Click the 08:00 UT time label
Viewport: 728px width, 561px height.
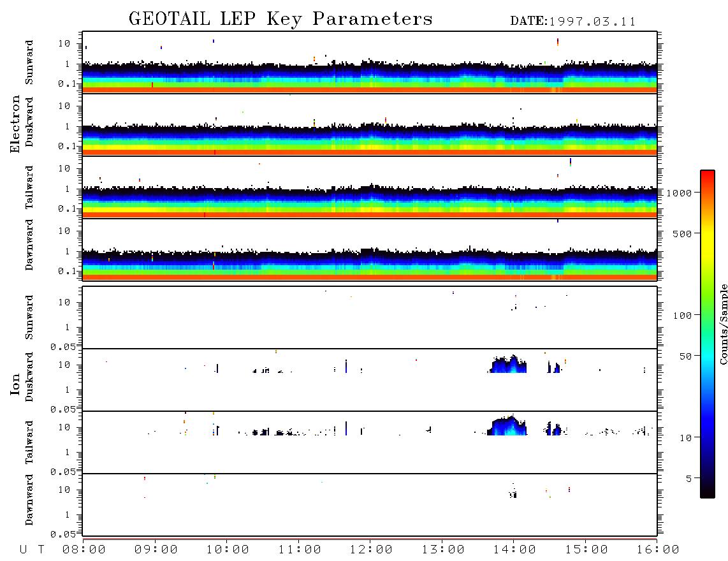pos(84,550)
